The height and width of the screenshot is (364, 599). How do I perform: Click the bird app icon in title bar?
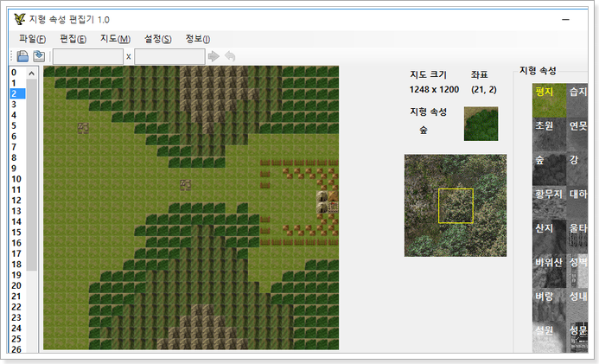coord(20,19)
